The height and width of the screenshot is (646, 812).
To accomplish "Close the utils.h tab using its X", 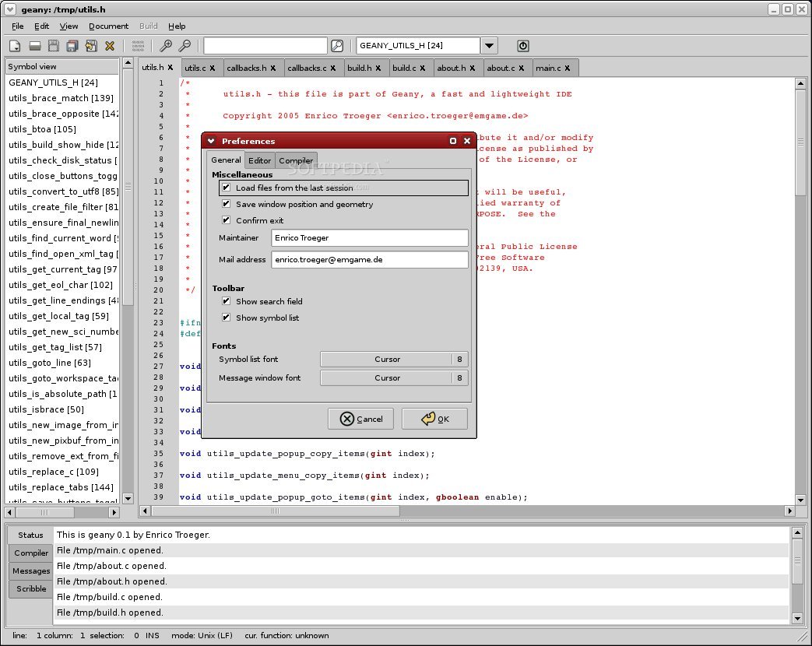I will click(170, 67).
